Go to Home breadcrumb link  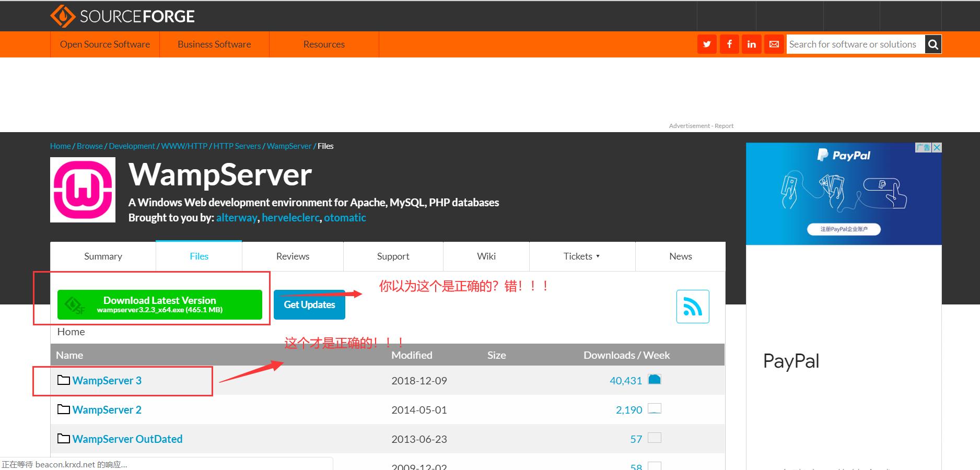pos(60,146)
